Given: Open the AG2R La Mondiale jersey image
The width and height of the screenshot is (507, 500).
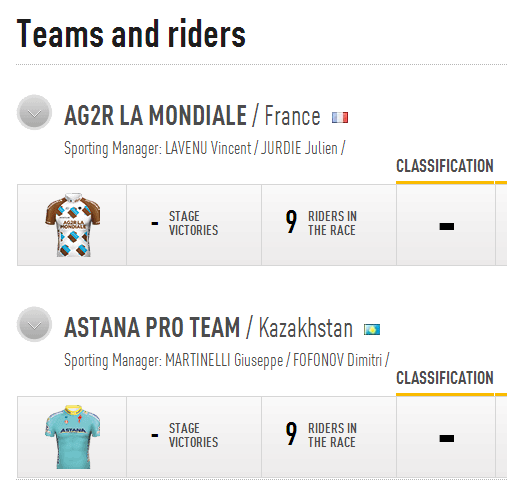Looking at the screenshot, I should tap(73, 225).
